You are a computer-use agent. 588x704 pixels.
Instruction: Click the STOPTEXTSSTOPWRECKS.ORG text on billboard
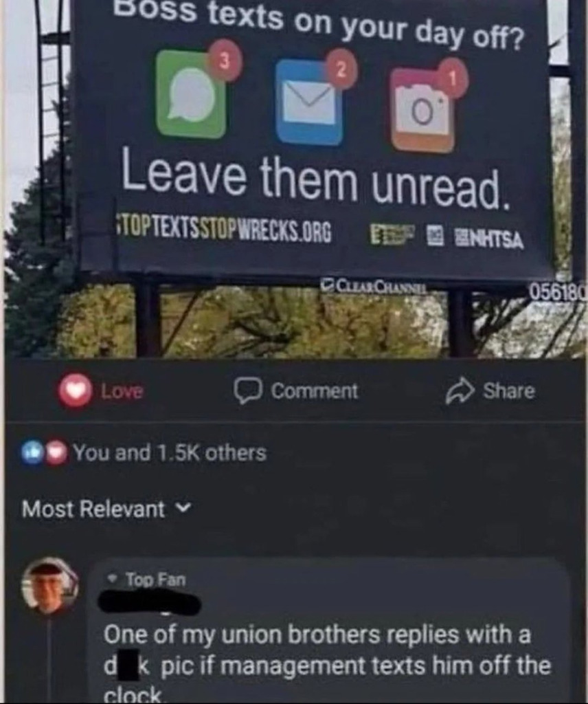pos(224,231)
